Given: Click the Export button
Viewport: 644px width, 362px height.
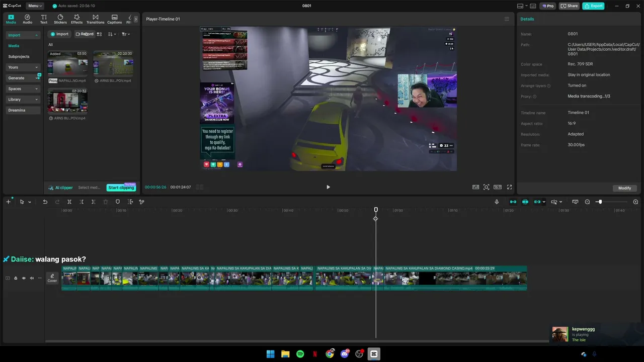Looking at the screenshot, I should [593, 6].
